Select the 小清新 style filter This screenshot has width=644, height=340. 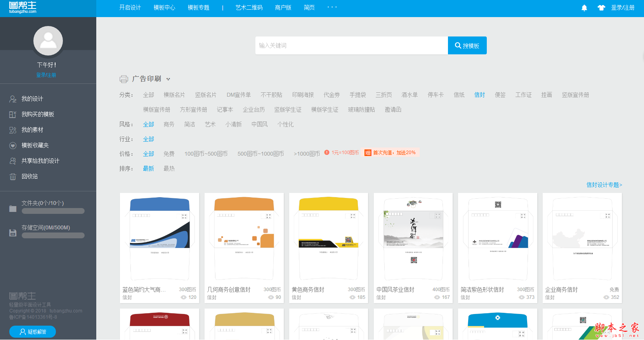(x=233, y=125)
